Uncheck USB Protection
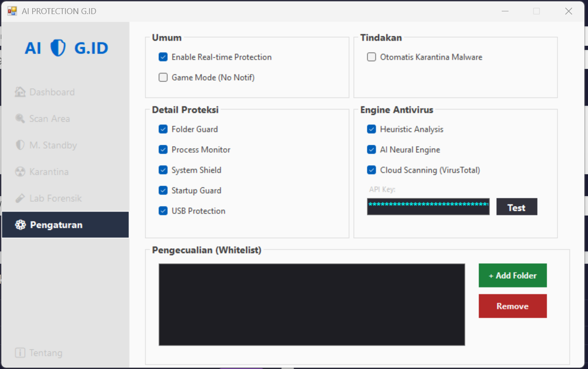 point(163,211)
